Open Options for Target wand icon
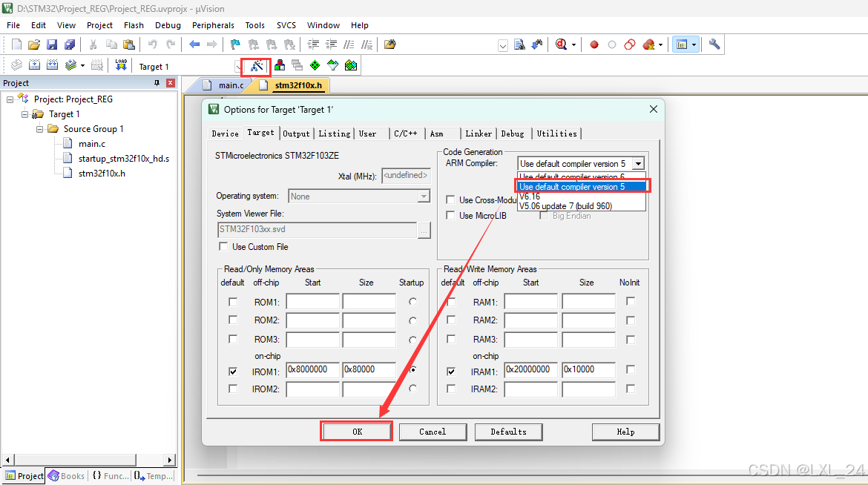 click(256, 66)
